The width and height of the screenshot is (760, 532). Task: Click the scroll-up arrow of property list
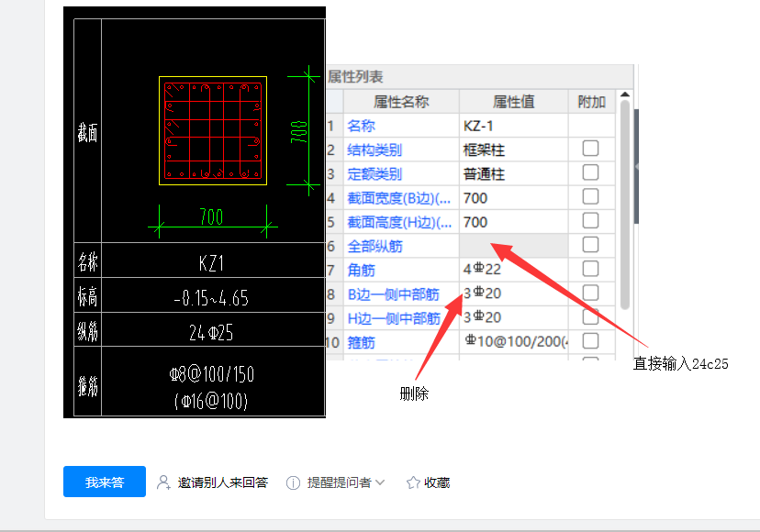click(625, 94)
